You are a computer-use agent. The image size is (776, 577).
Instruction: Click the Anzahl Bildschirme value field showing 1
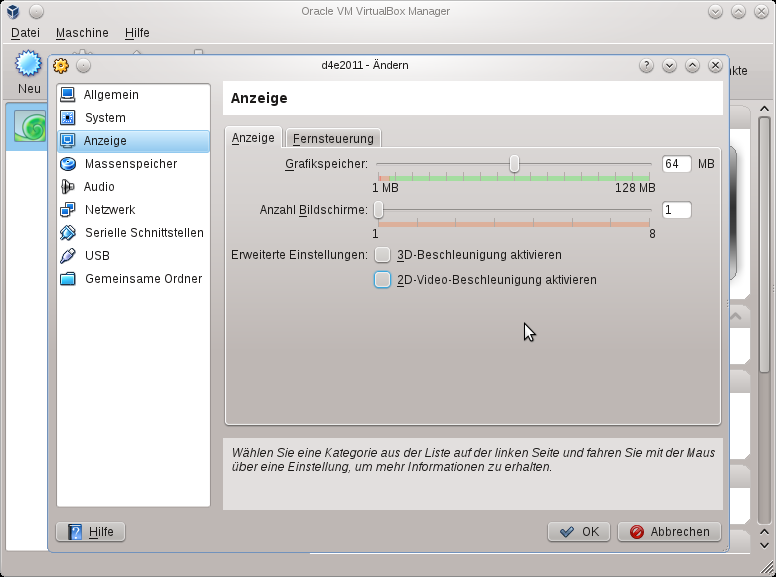point(677,210)
